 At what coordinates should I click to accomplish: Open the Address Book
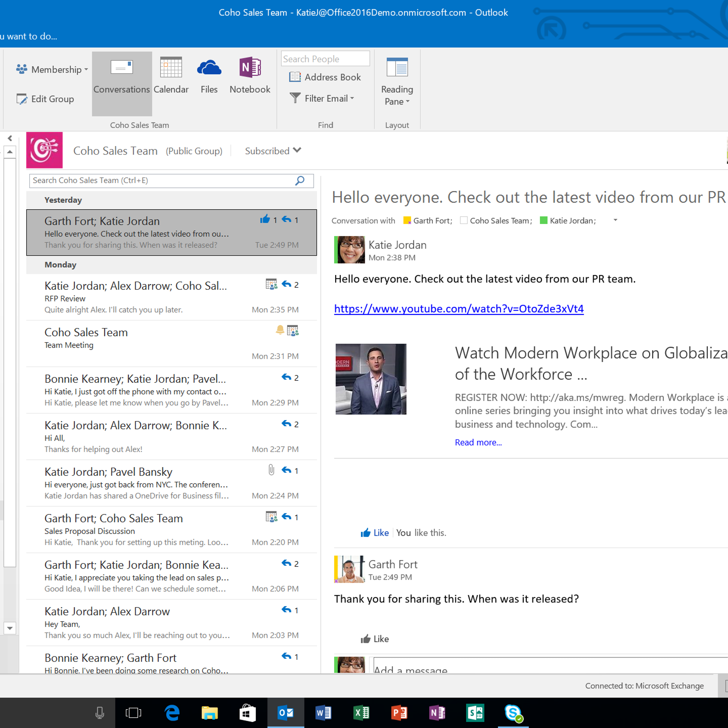(x=325, y=77)
